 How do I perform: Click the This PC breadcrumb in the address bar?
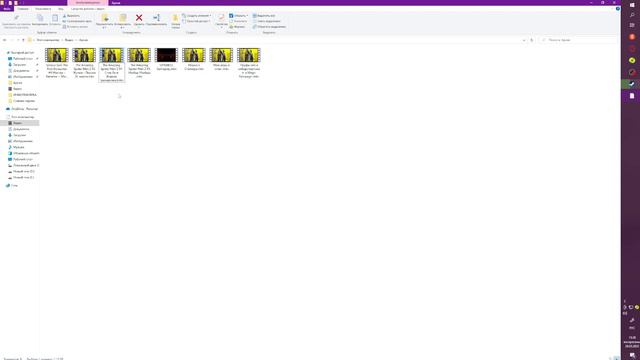tap(48, 40)
